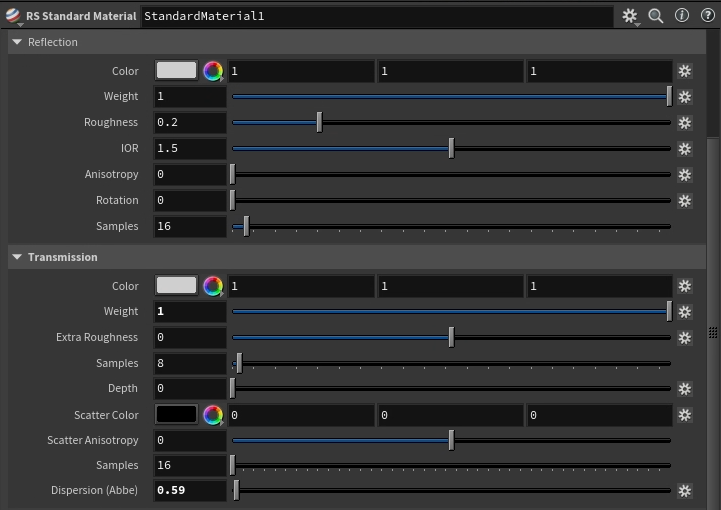
Task: Click the Reflection IOR value field
Action: pos(190,149)
